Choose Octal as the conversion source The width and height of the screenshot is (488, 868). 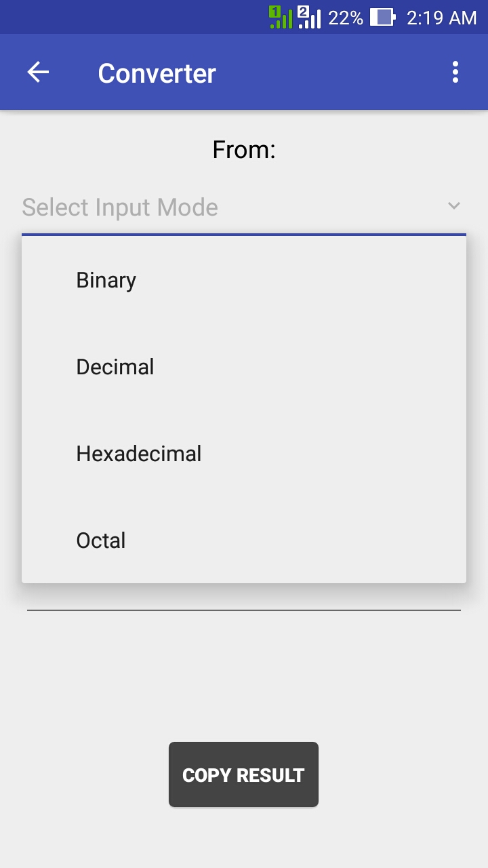point(100,540)
